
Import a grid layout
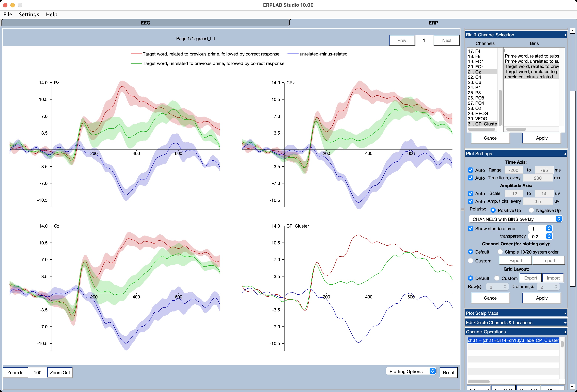point(553,278)
